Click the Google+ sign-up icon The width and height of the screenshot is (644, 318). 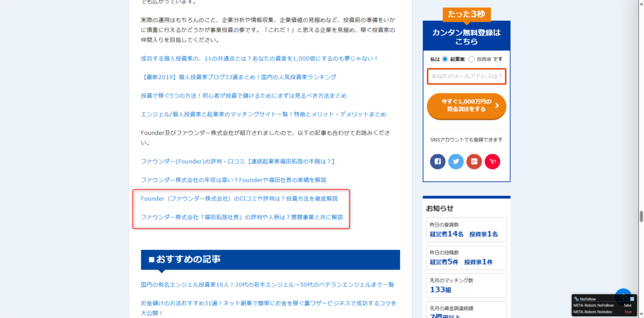[474, 162]
